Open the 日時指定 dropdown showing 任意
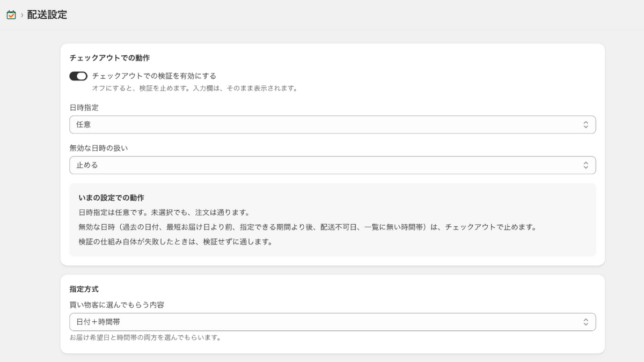The height and width of the screenshot is (362, 644). pyautogui.click(x=333, y=124)
